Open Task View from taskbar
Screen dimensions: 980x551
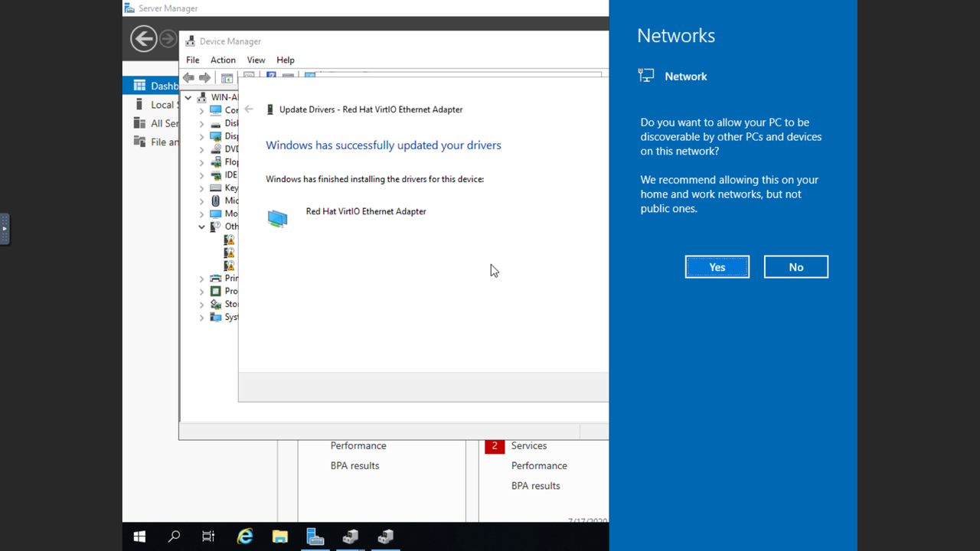pos(208,536)
